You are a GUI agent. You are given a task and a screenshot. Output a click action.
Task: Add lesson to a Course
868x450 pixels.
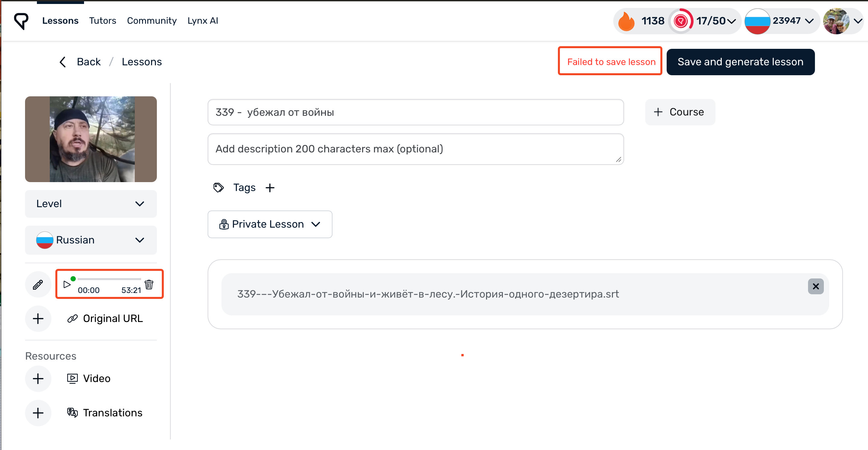680,112
